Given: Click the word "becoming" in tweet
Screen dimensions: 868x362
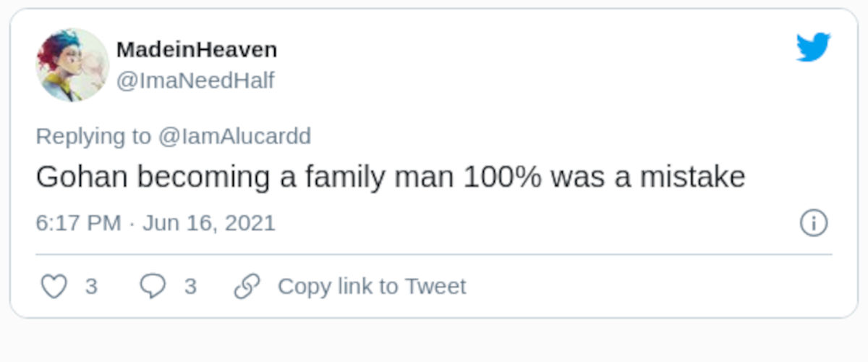Looking at the screenshot, I should point(204,177).
